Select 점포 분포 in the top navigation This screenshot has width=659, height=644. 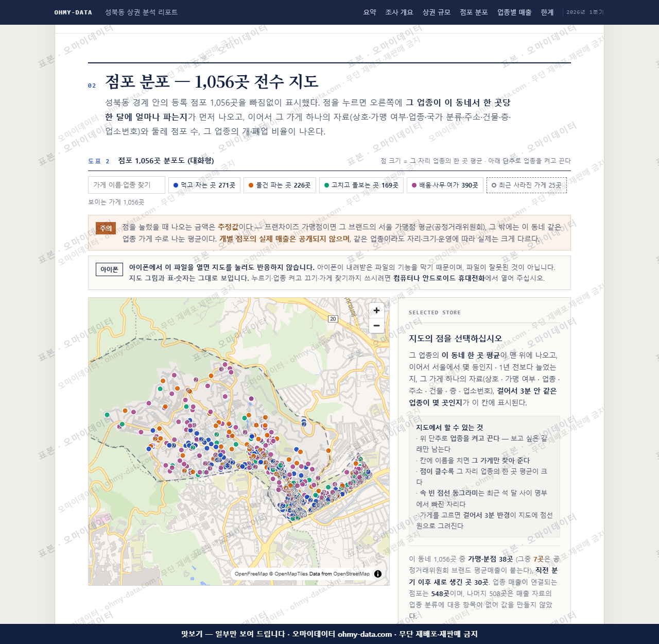(x=474, y=12)
